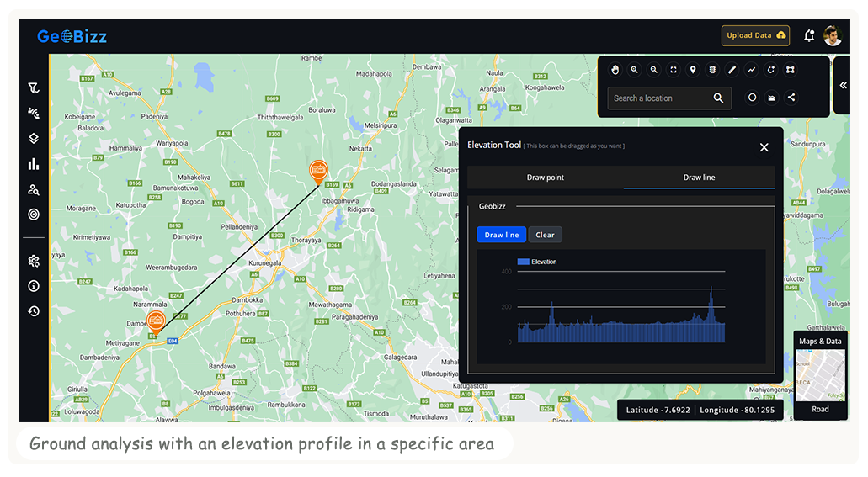Open the user profile avatar
868x477 pixels.
click(833, 36)
